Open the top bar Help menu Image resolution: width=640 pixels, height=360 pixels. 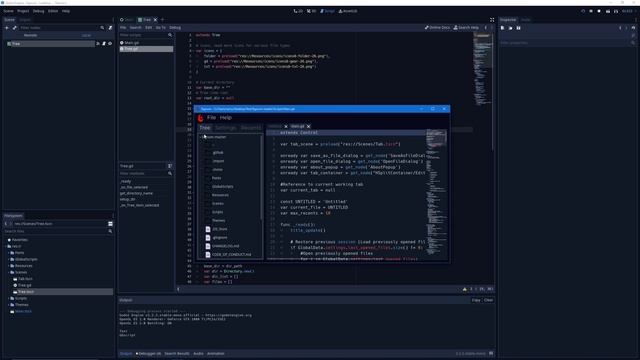tap(66, 11)
